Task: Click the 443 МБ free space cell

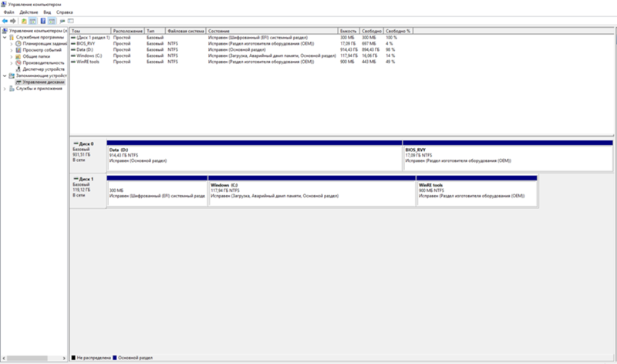Action: 369,62
